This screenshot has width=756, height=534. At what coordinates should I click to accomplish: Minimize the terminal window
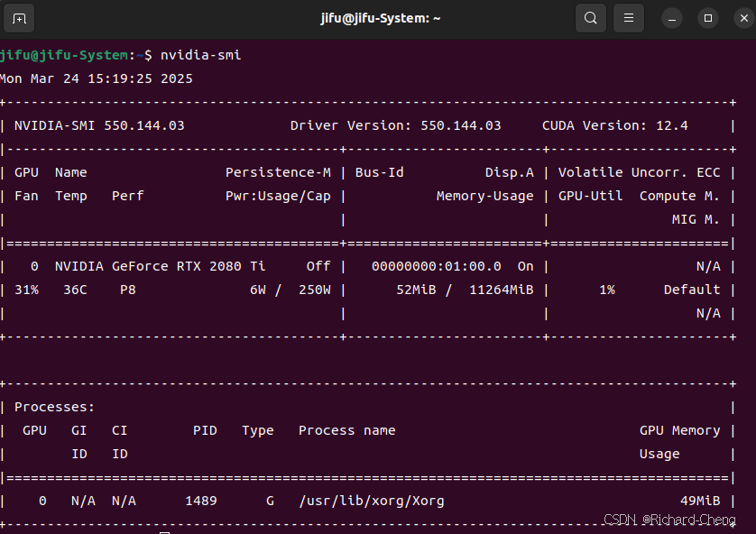672,17
